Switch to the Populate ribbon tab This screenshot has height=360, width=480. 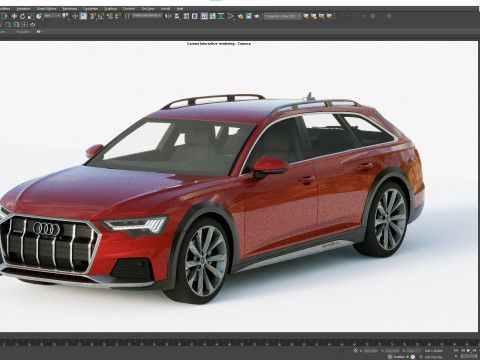[23, 32]
